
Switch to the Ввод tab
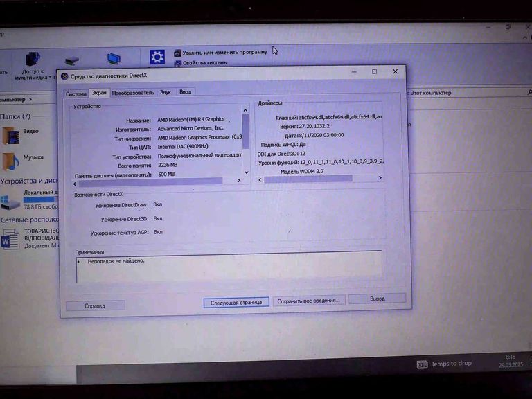coord(185,92)
